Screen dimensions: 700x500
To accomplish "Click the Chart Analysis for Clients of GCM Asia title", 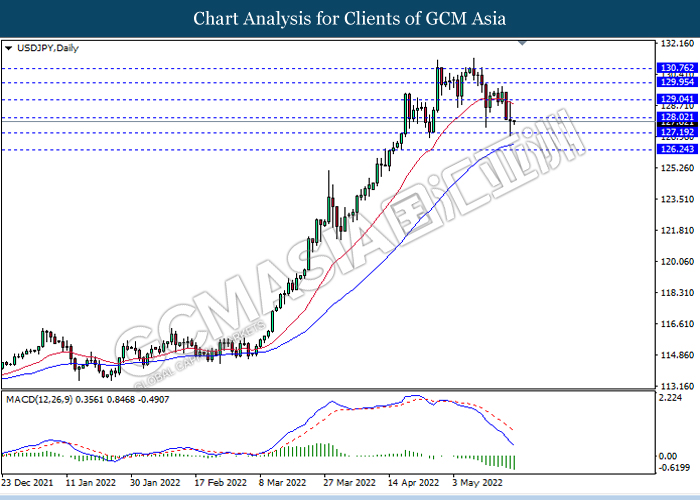I will [350, 19].
